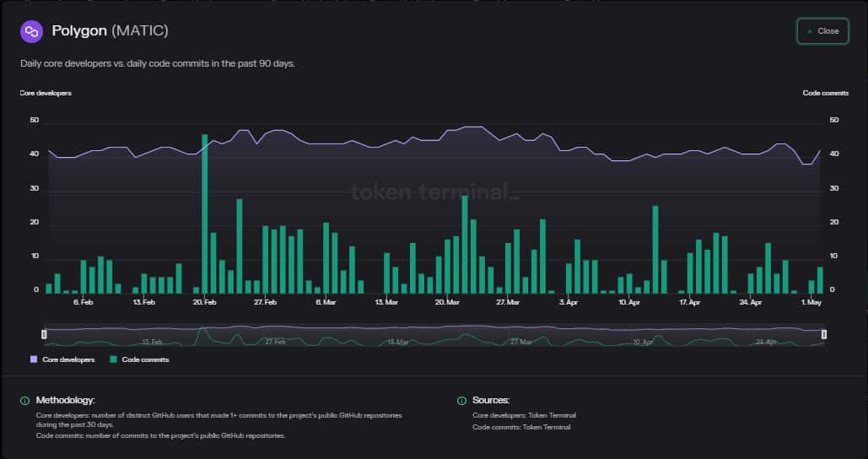Click the purple Polygon logo icon
This screenshot has height=459, width=868.
[x=31, y=31]
